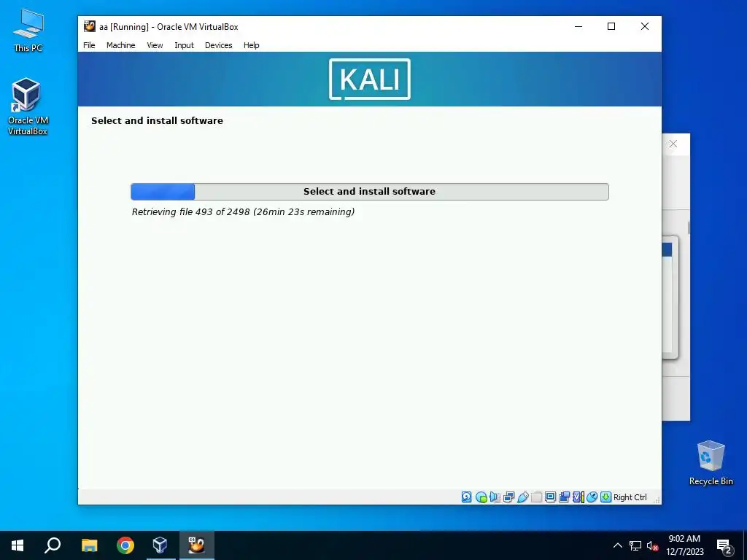Click the 'Select and install software' page heading
This screenshot has height=560, width=747.
click(158, 120)
